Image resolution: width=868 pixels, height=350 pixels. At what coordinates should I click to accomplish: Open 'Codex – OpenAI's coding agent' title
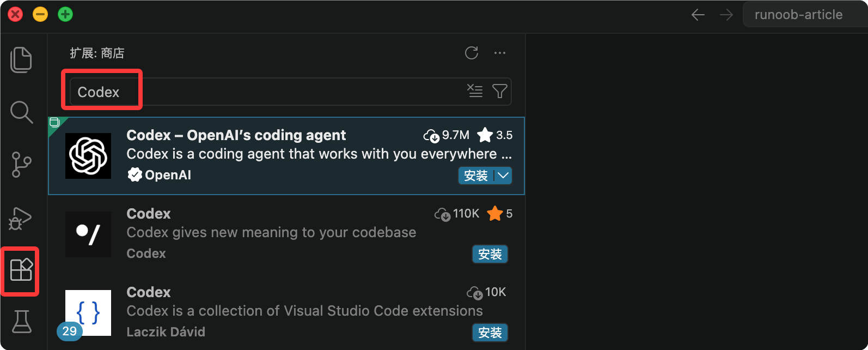(x=236, y=135)
